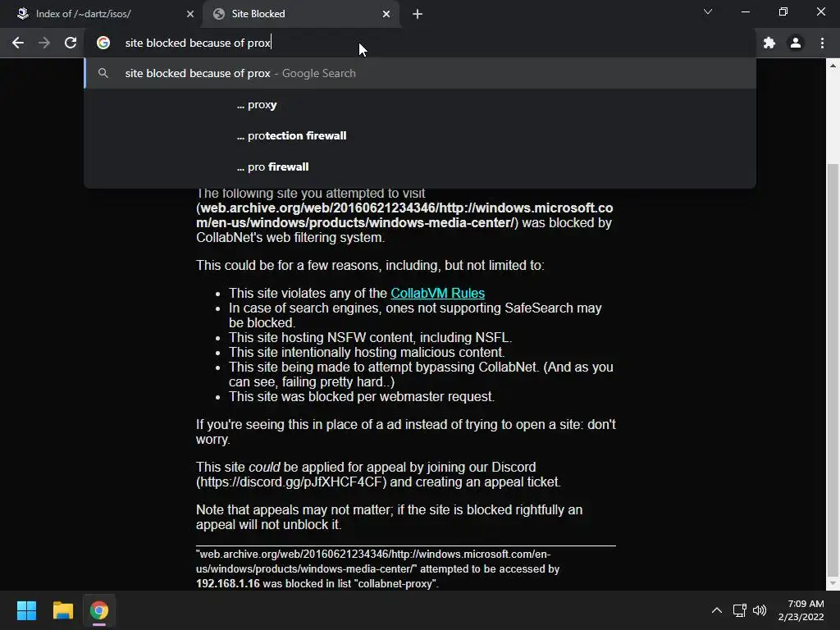Open the tab search chevron
This screenshot has height=630, width=840.
[x=708, y=11]
